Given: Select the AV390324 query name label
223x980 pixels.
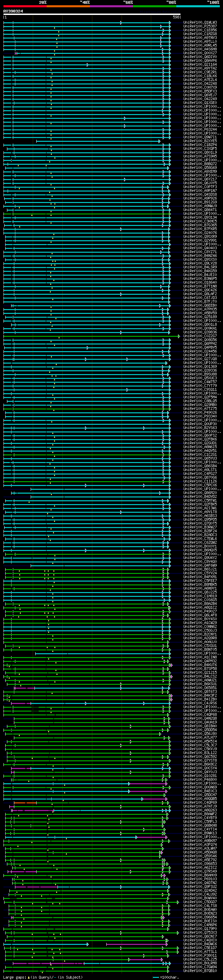Looking at the screenshot, I should pos(13,11).
